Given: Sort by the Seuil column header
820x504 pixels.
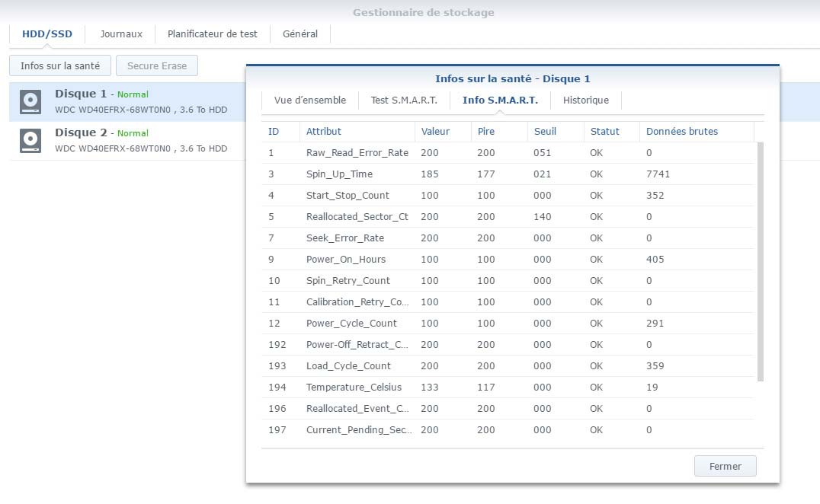Looking at the screenshot, I should (x=545, y=132).
